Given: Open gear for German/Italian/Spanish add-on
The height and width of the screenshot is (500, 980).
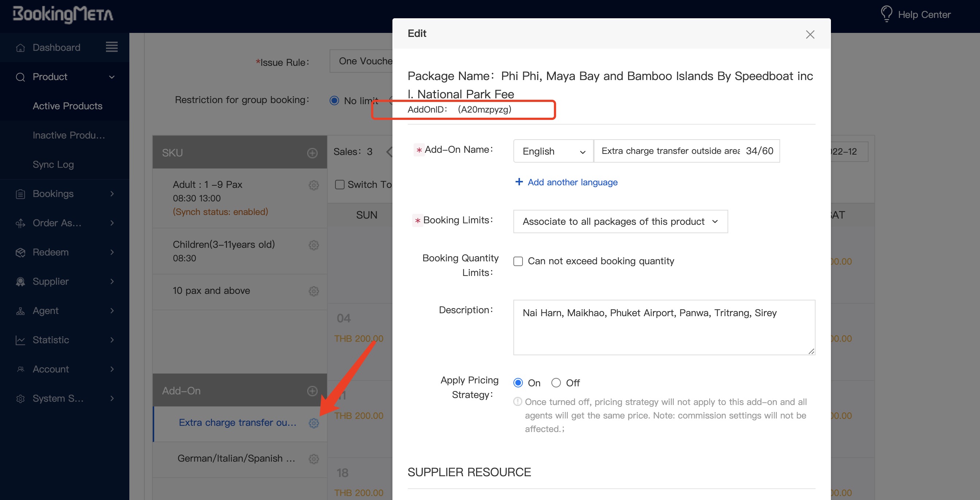Looking at the screenshot, I should click(314, 459).
